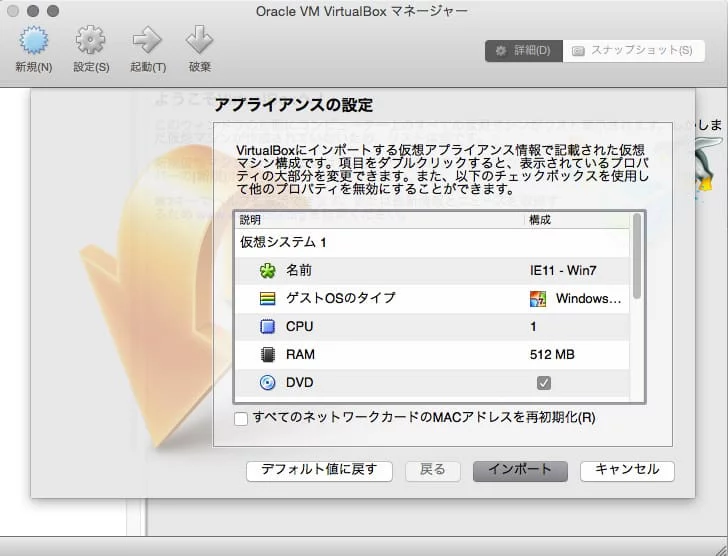
Task: Click the camera icon in スナップショット tab
Action: (578, 51)
